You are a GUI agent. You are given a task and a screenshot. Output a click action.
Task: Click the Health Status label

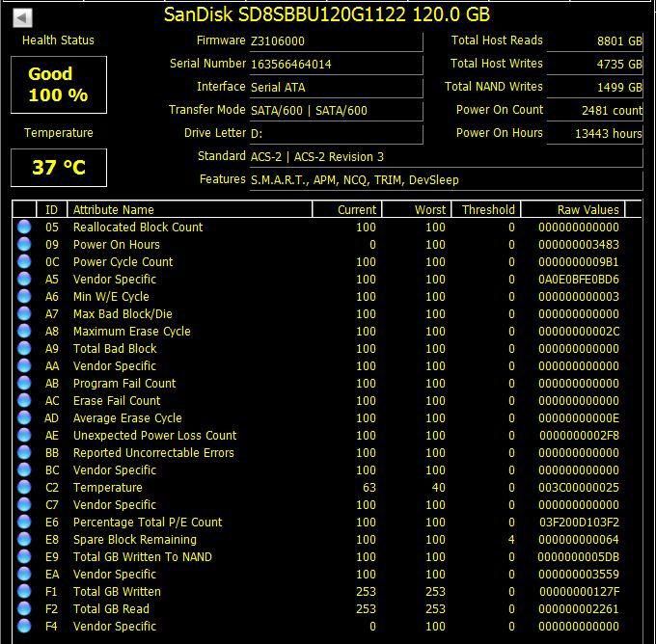point(58,40)
